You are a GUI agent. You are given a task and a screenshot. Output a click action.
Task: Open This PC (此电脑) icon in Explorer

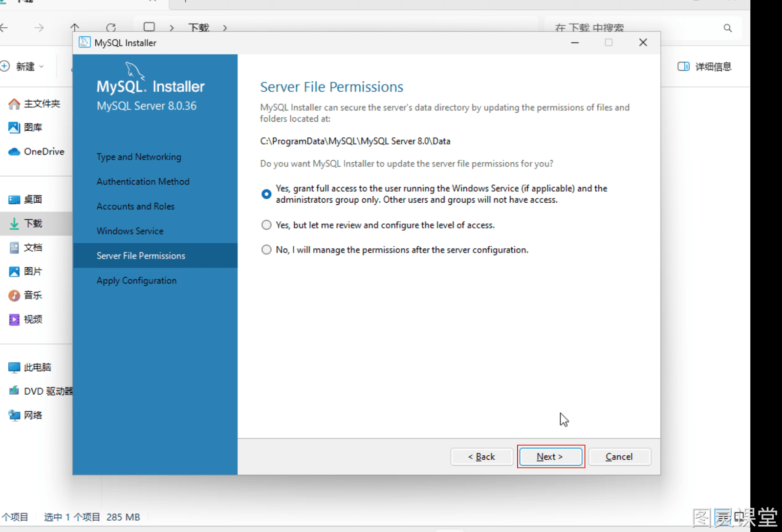point(14,367)
